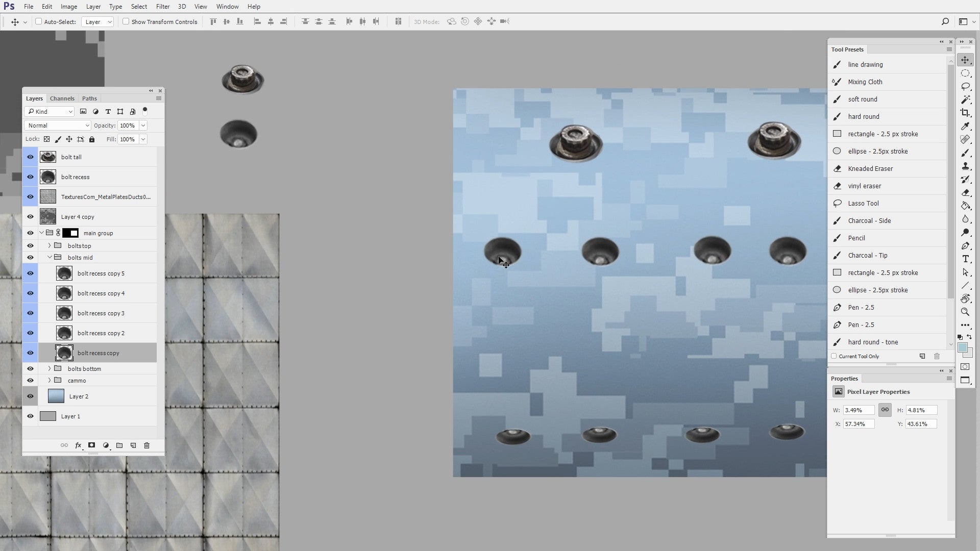Enable the Current Tool Only checkbox

click(833, 356)
